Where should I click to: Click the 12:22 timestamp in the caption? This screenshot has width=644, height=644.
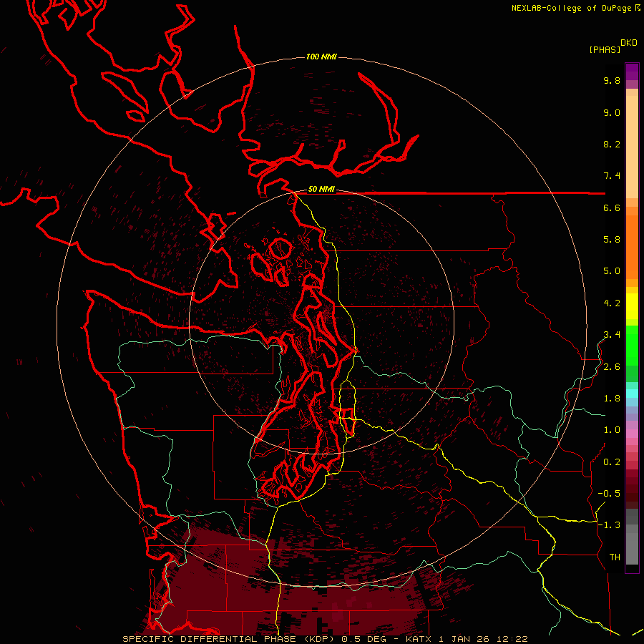513,639
